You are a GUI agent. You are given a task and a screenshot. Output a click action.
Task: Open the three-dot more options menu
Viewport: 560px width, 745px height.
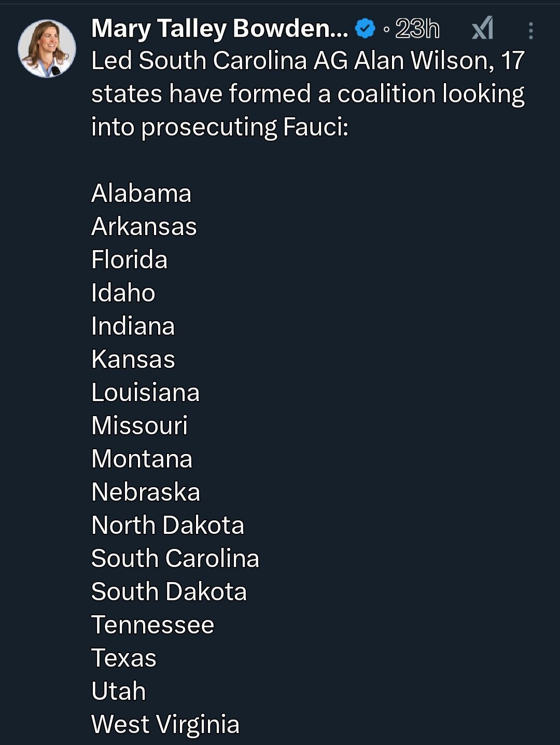[530, 31]
